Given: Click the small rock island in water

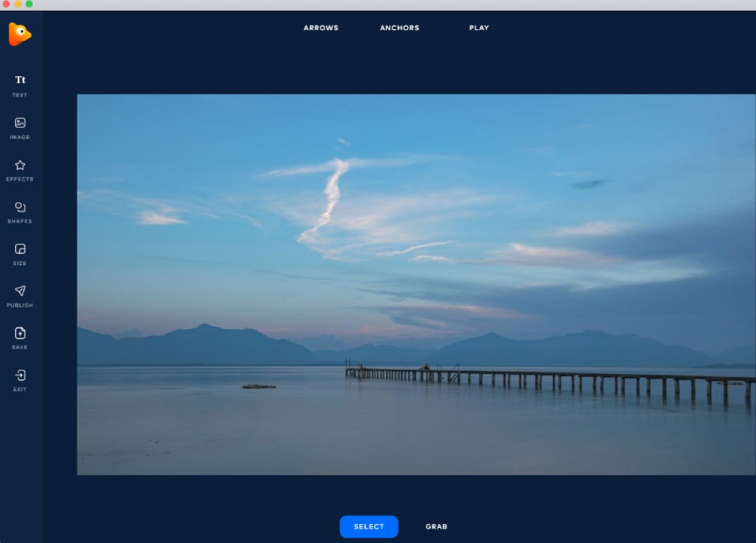Looking at the screenshot, I should tap(259, 386).
